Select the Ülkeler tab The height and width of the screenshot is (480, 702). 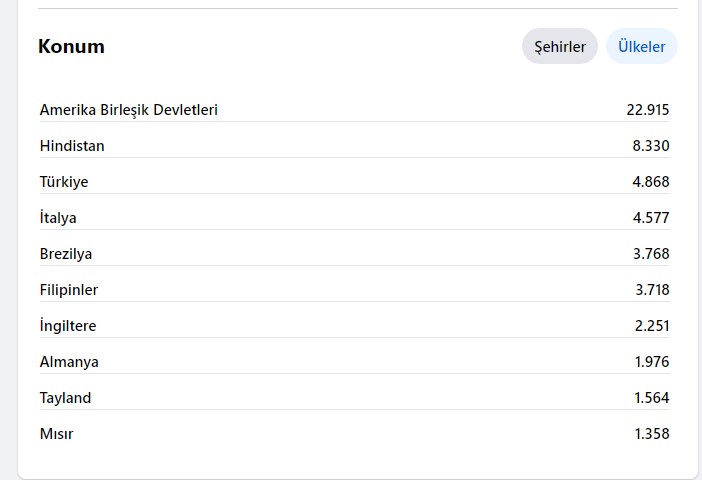coord(642,46)
